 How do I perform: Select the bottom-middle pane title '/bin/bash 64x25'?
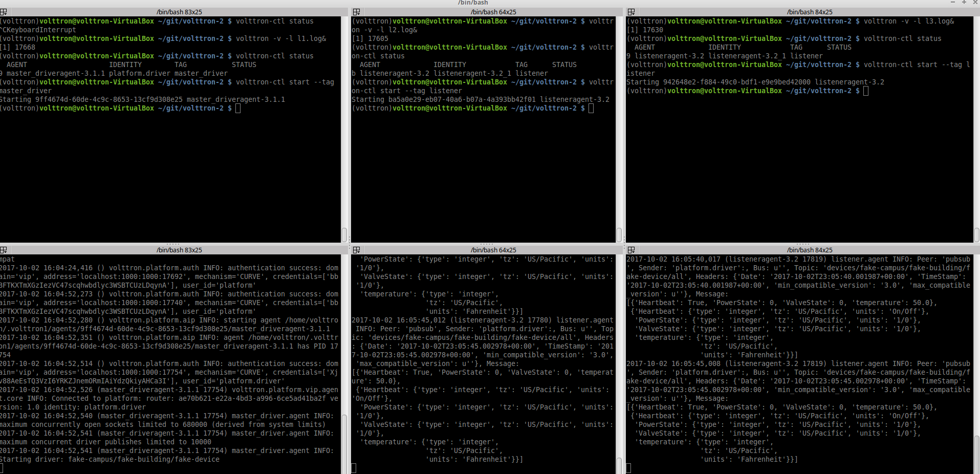pos(493,250)
